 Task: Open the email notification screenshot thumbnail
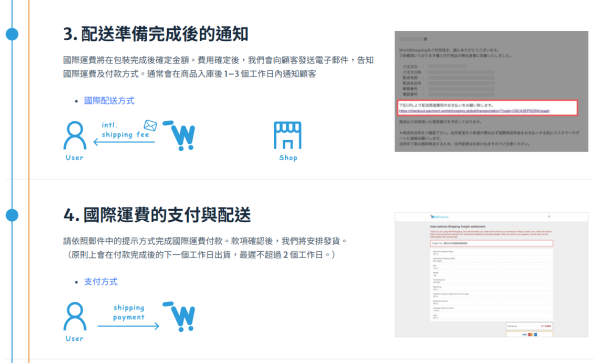point(491,91)
